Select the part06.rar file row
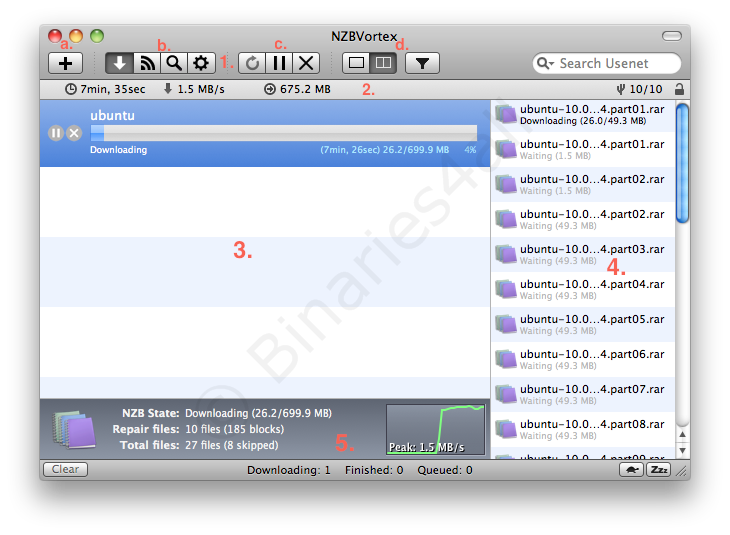 pos(583,359)
